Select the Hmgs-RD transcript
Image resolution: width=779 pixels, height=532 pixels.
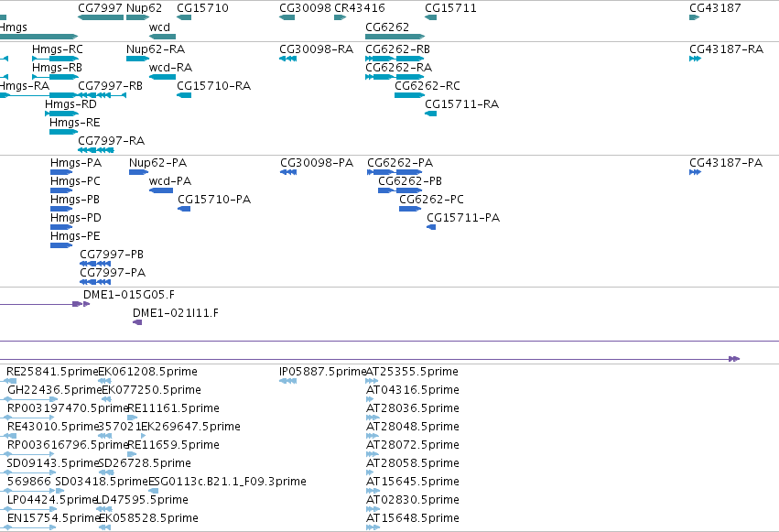[x=61, y=114]
